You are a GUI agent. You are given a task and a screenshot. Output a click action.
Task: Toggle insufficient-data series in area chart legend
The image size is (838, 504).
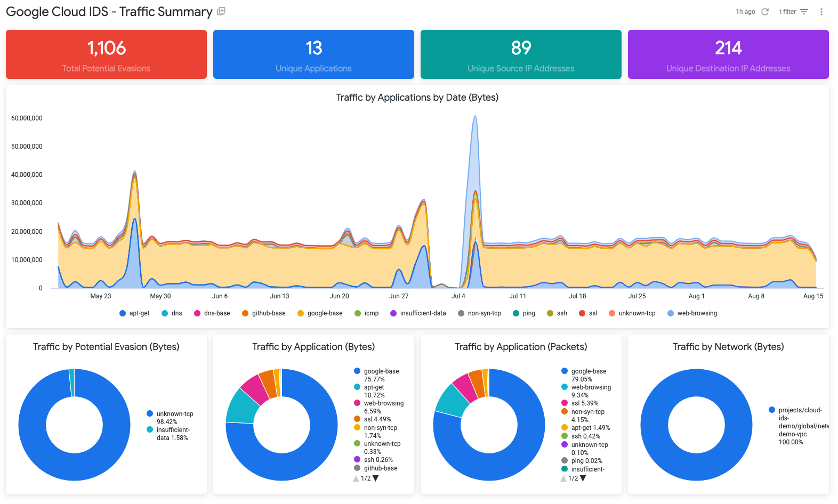point(418,313)
